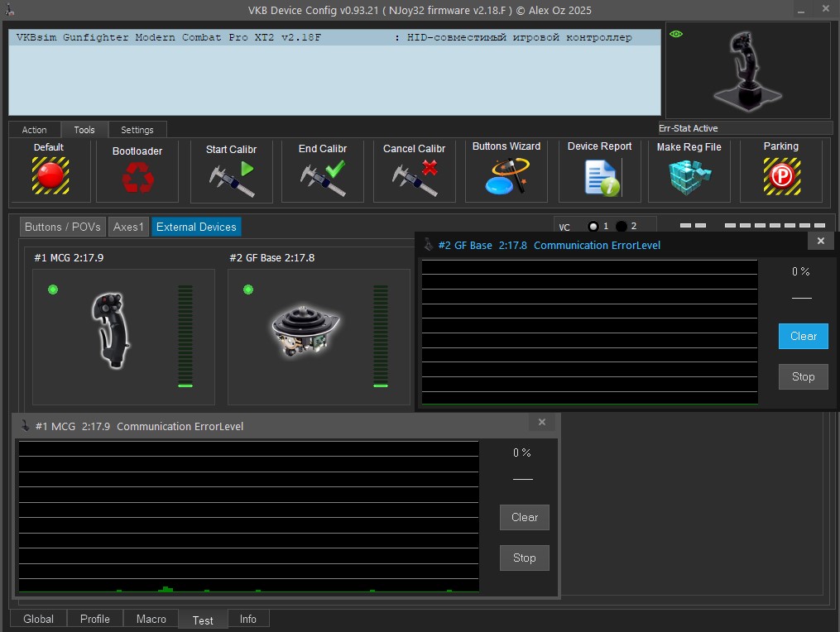Clear the #2 GF Base error graph
The image size is (840, 632).
803,337
